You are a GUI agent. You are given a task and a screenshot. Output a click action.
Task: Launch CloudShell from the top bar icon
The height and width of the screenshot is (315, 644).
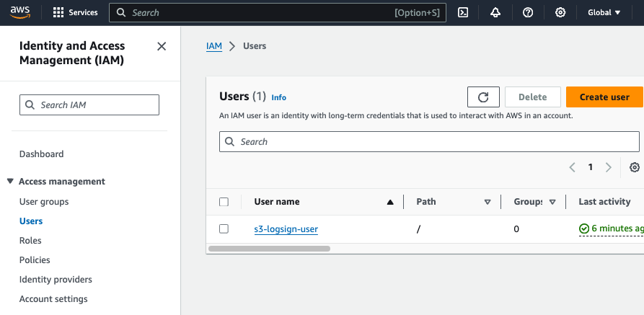click(463, 13)
